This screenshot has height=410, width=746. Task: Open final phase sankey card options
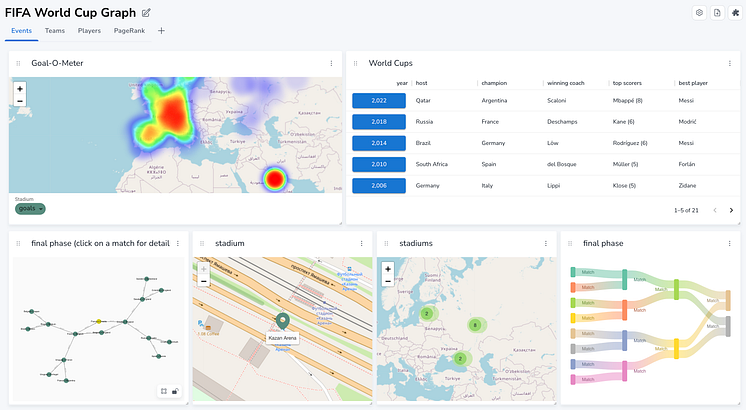click(729, 244)
